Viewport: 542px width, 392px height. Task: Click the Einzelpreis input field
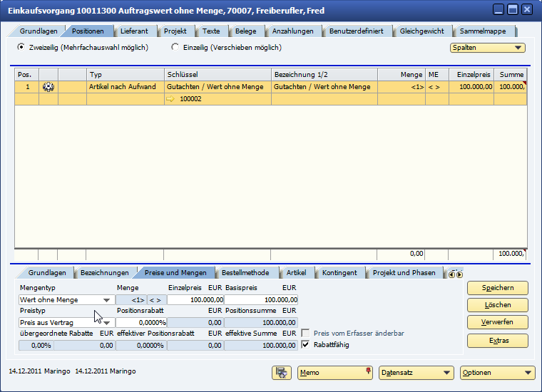[x=195, y=300]
